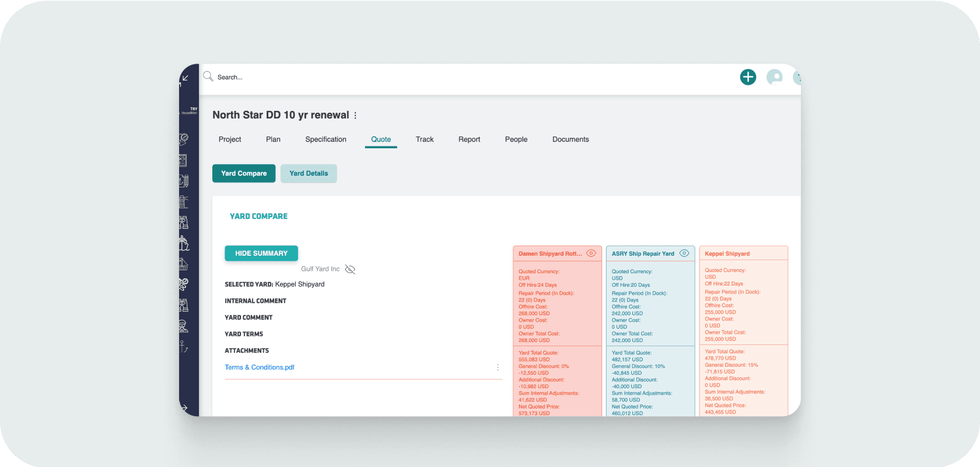
Task: Click the SELECTED YARD: Keppel Shipyard text
Action: [275, 284]
